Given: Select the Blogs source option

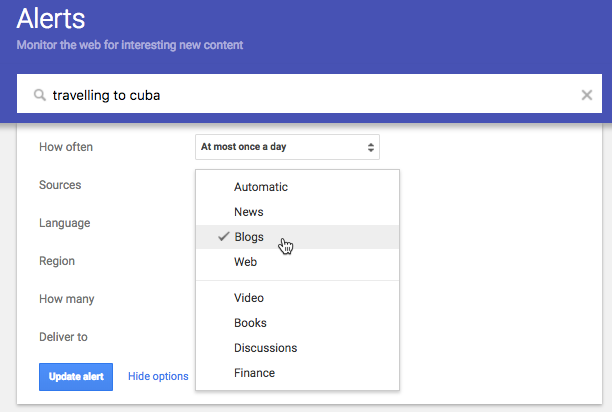Looking at the screenshot, I should (297, 237).
